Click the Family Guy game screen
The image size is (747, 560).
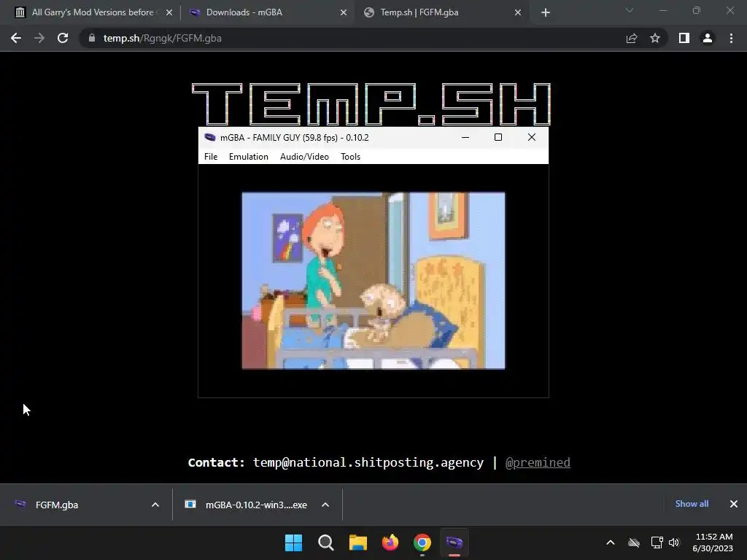point(373,281)
